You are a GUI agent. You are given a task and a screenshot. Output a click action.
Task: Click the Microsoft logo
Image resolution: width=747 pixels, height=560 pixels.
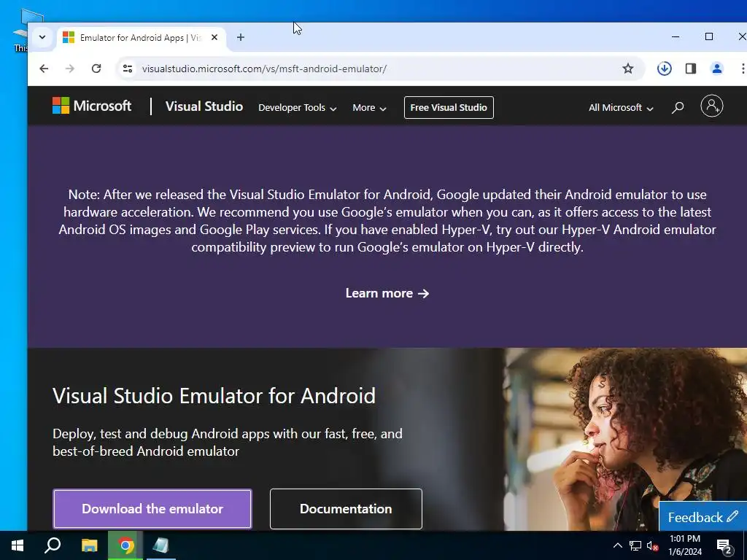tap(92, 106)
